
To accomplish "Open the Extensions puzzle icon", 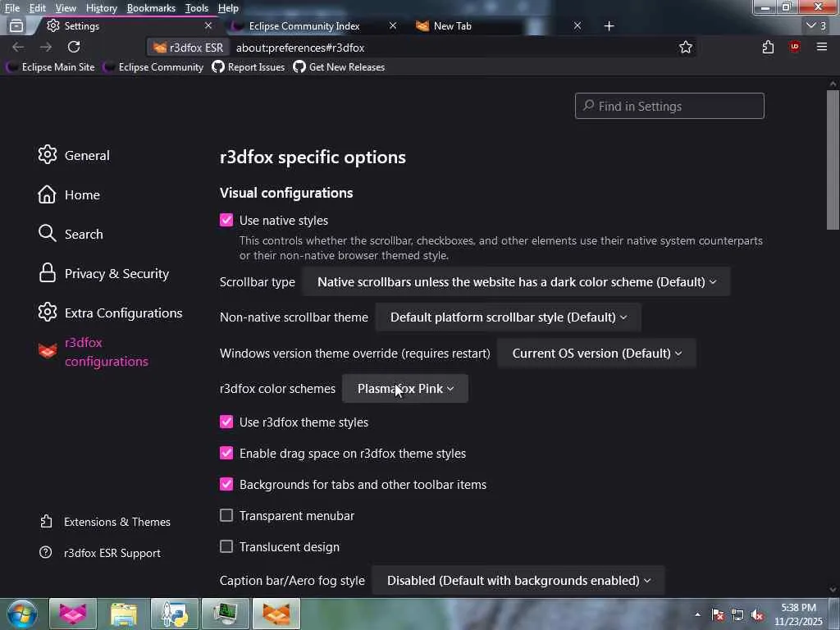I will [768, 47].
